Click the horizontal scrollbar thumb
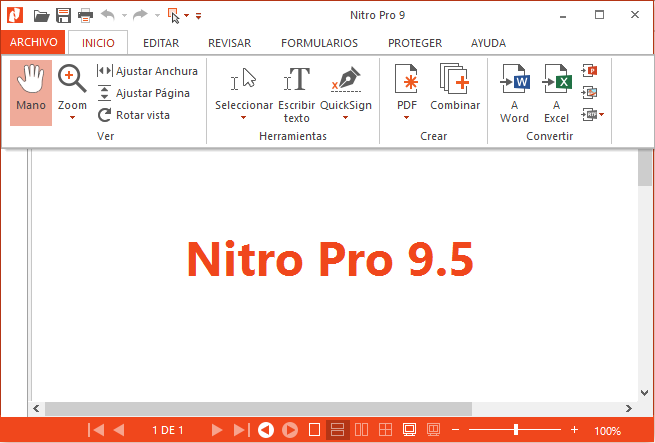This screenshot has height=443, width=655. pyautogui.click(x=258, y=409)
